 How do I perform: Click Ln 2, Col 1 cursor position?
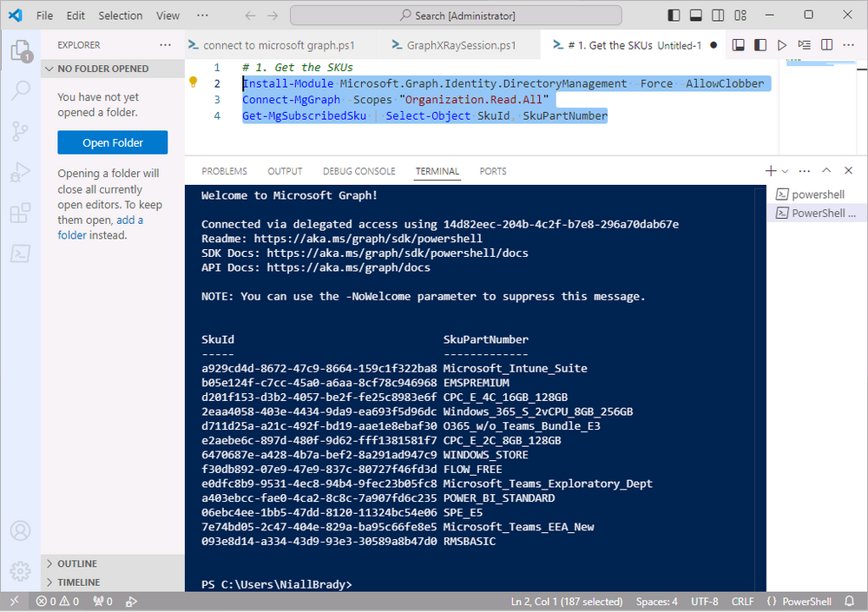pyautogui.click(x=566, y=601)
